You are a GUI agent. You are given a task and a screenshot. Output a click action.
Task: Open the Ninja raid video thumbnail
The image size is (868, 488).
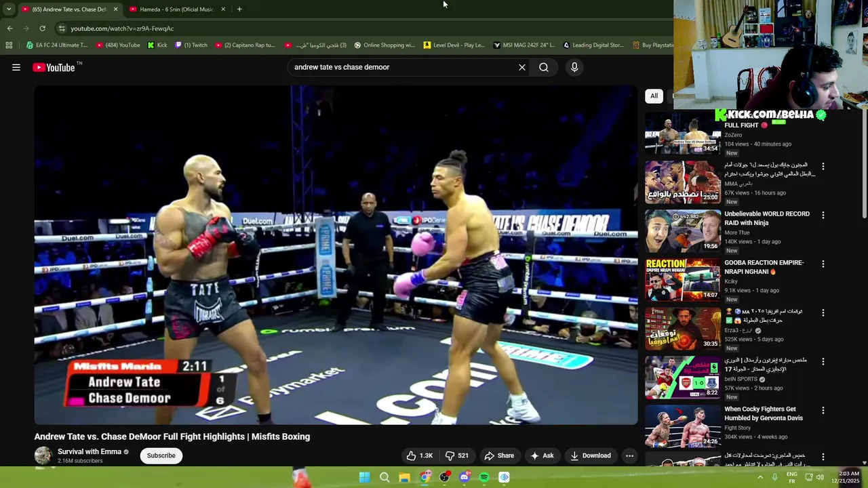pos(683,231)
